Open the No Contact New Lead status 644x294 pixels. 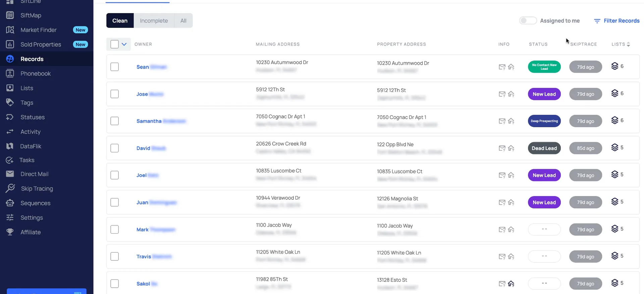tap(544, 67)
